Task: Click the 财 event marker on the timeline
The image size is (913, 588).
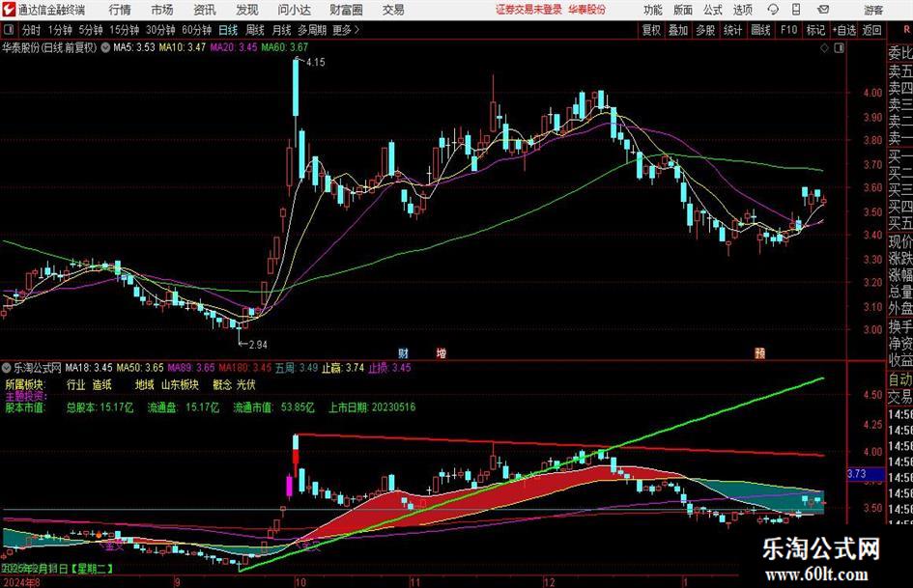Action: pos(403,352)
